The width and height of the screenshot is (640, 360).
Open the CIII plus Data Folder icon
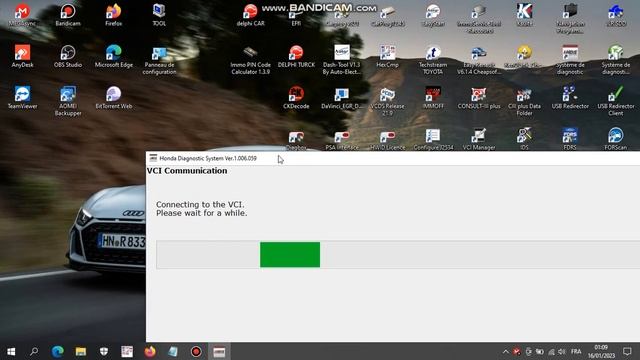click(524, 101)
